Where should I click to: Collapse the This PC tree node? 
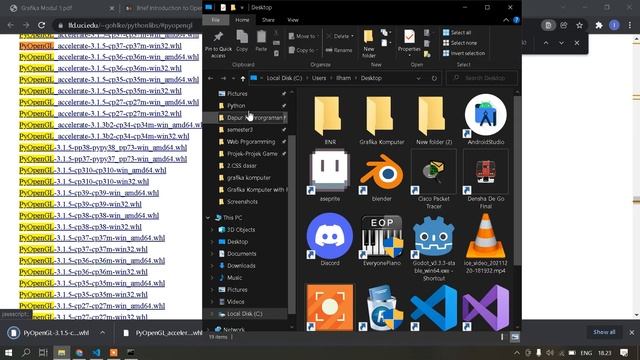coord(208,218)
